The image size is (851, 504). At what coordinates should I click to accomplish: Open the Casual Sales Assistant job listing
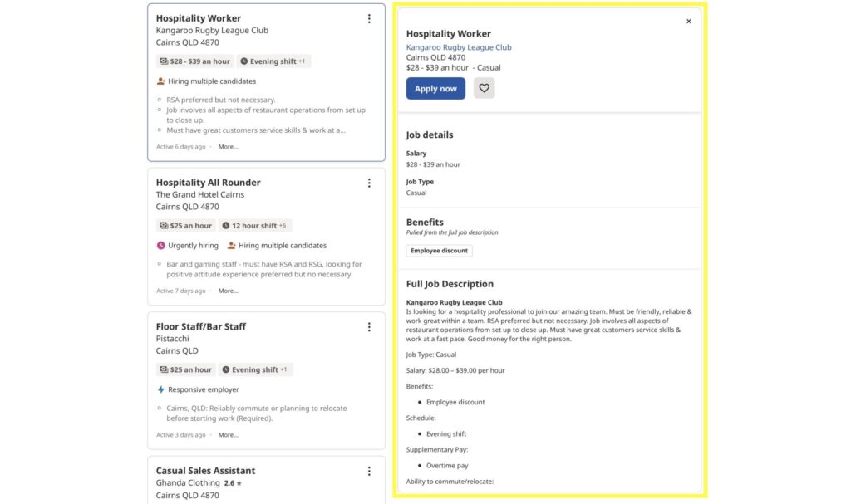205,470
